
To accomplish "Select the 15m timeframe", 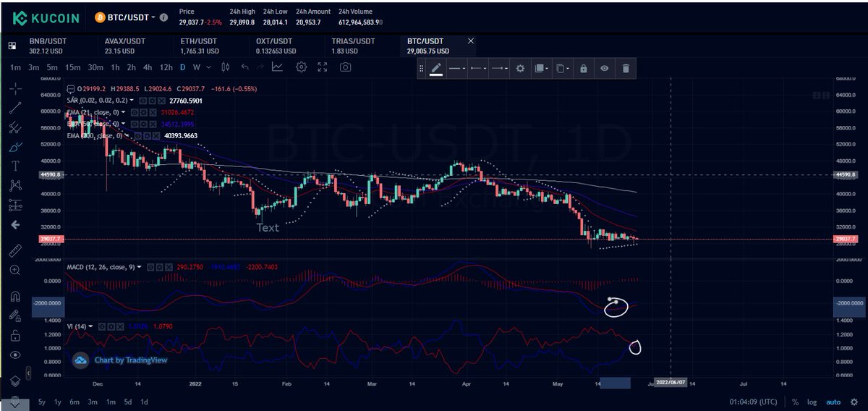I will pyautogui.click(x=72, y=67).
